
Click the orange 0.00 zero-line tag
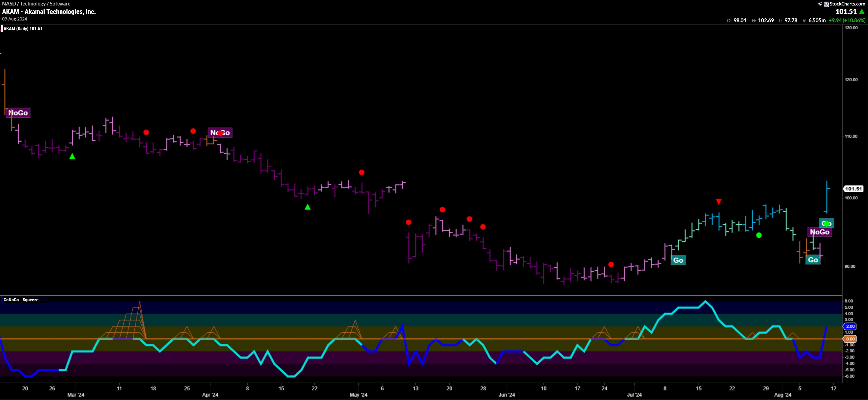(x=850, y=339)
